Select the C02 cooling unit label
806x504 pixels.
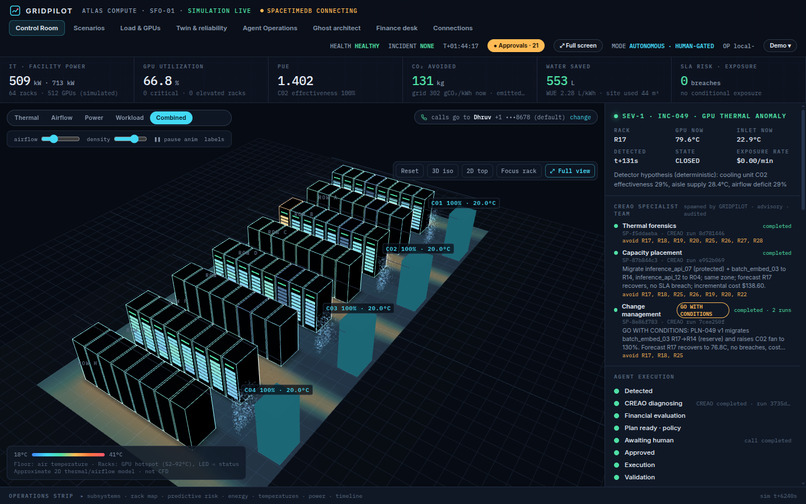coord(418,249)
